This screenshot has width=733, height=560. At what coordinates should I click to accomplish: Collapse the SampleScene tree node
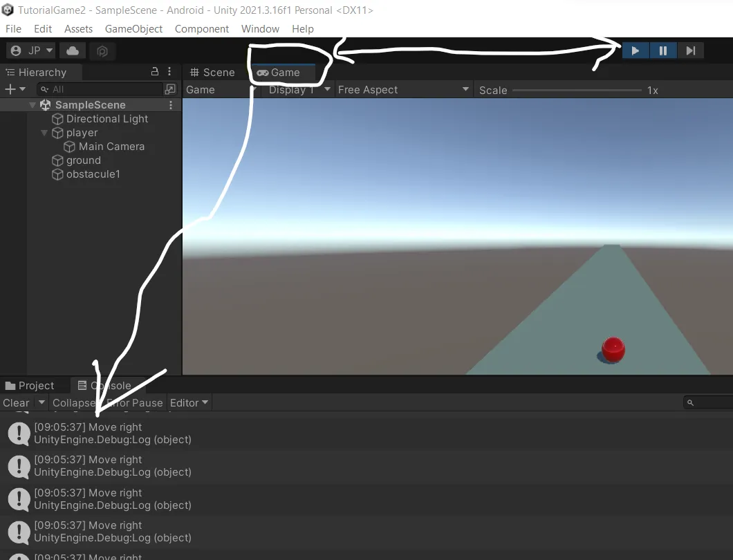coord(33,105)
